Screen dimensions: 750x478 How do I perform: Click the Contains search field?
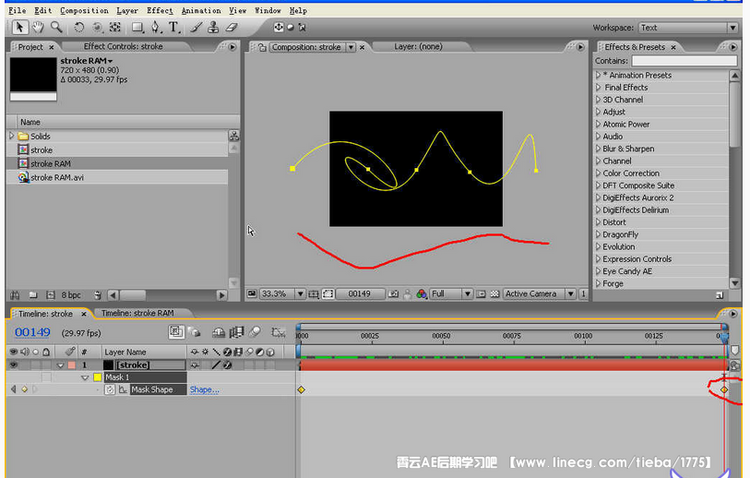[x=684, y=61]
